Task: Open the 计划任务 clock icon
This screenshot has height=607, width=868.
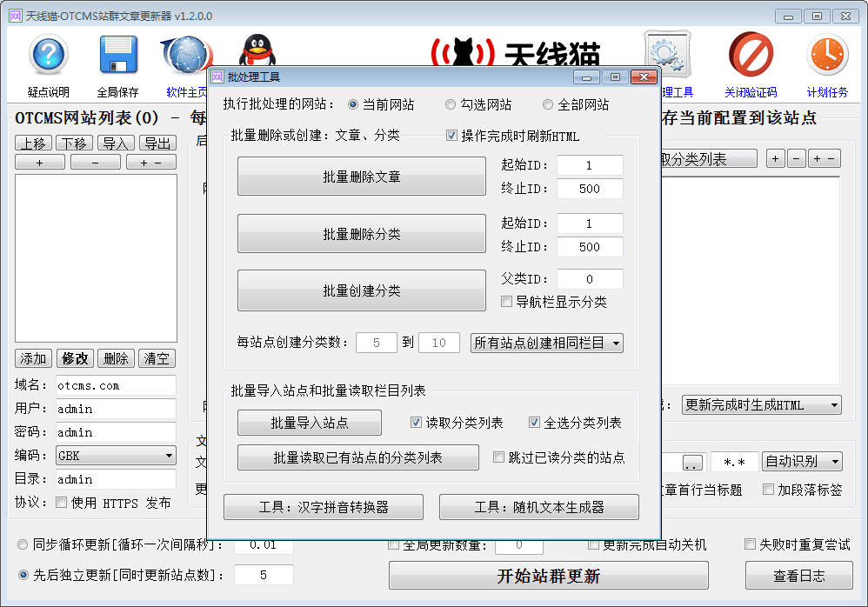Action: tap(827, 55)
